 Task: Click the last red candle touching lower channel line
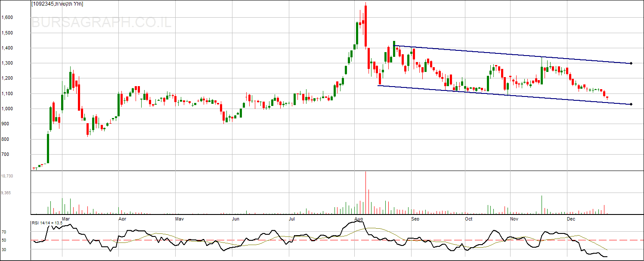[607, 98]
